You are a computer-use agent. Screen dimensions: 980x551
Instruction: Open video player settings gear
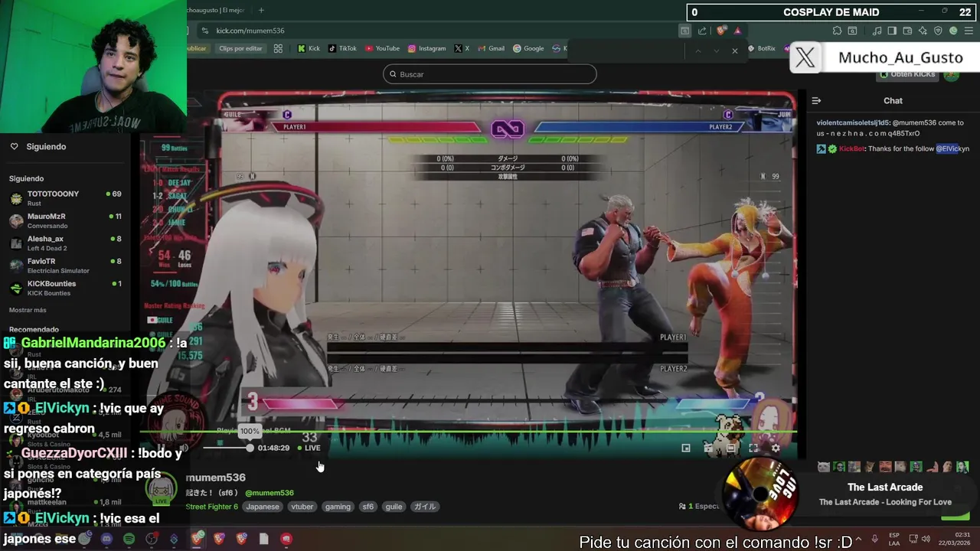[x=776, y=448]
